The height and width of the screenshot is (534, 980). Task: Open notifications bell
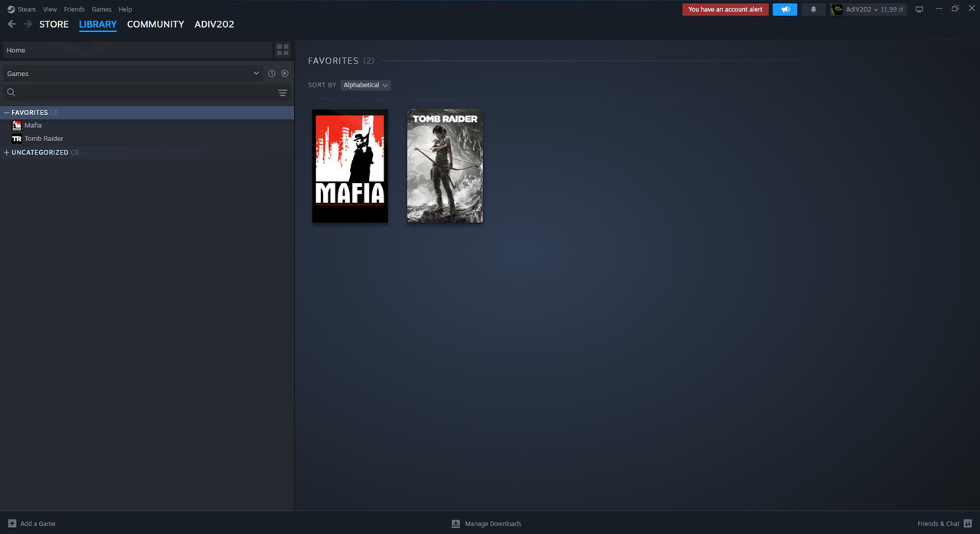[x=813, y=9]
